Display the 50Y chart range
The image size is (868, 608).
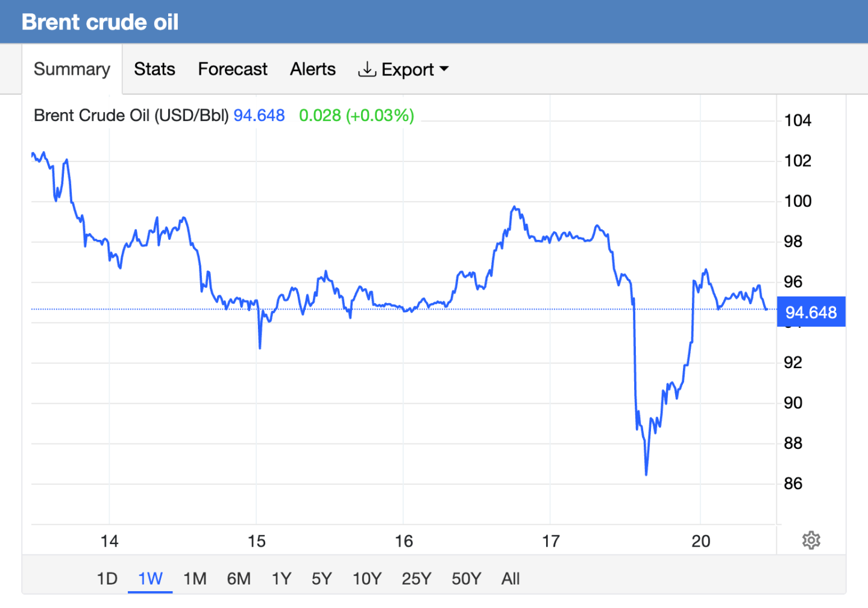(466, 578)
